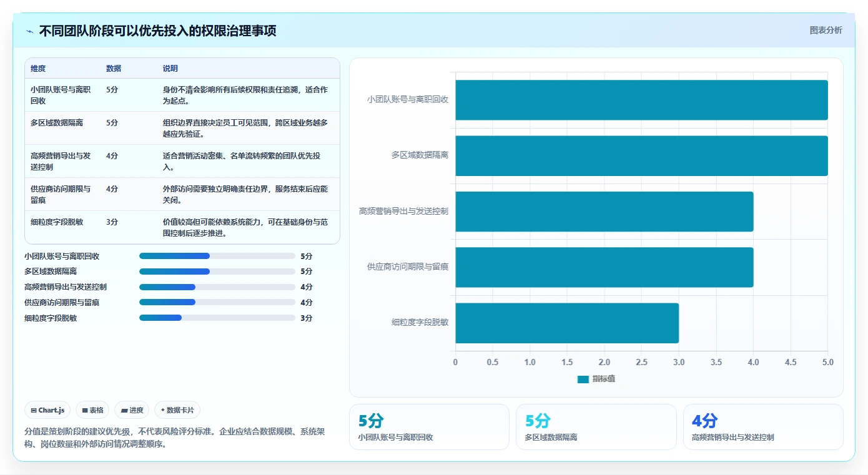This screenshot has width=868, height=475.
Task: Click chart bar for 多区域数据隔离
Action: pos(641,155)
